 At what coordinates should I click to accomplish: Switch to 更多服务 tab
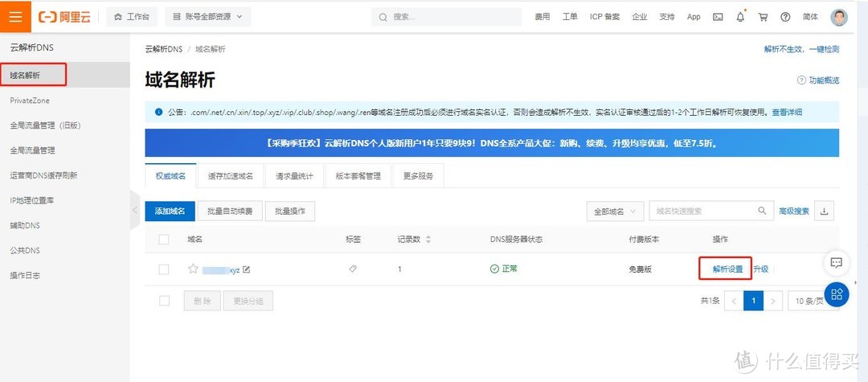click(418, 176)
